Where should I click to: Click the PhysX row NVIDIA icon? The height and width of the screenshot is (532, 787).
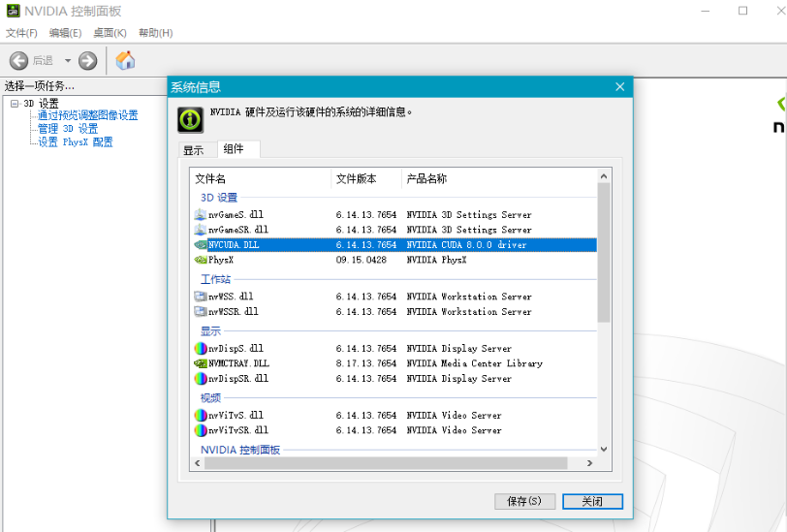(201, 260)
